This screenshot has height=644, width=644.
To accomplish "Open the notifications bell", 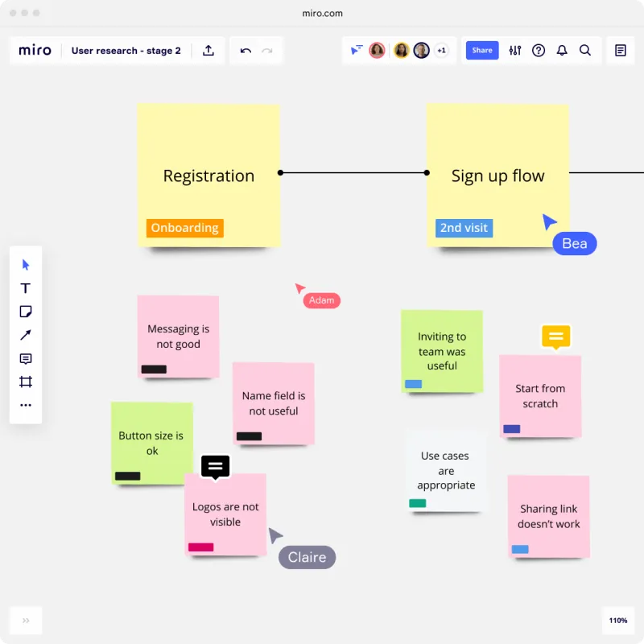I will (562, 51).
